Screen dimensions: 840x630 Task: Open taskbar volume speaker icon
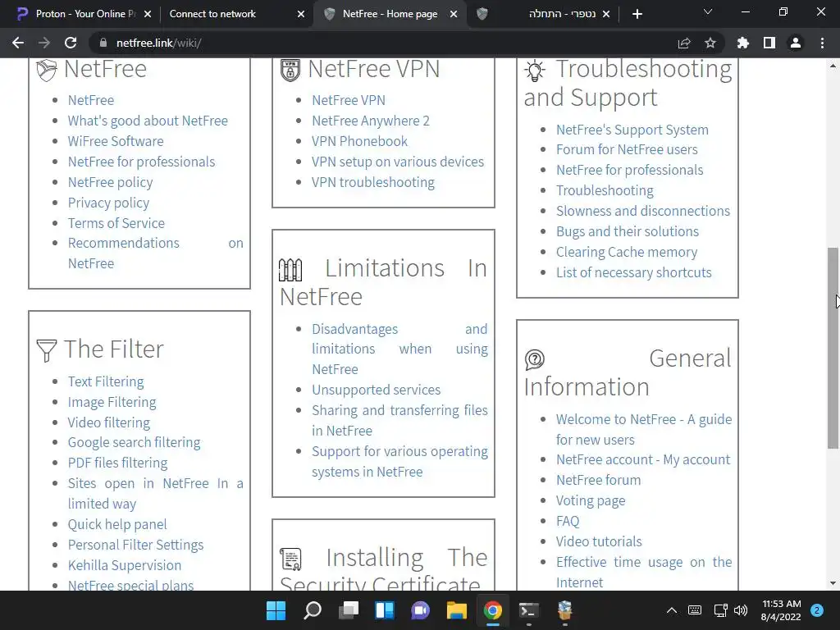point(741,610)
